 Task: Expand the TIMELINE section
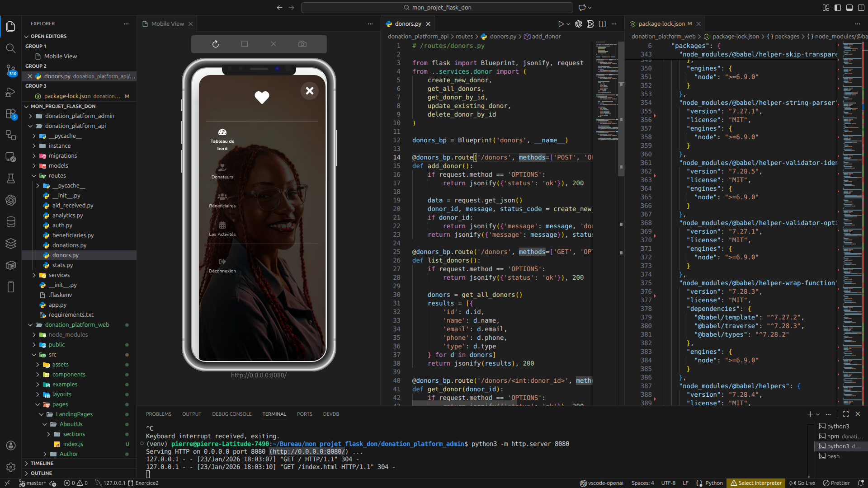pyautogui.click(x=42, y=463)
